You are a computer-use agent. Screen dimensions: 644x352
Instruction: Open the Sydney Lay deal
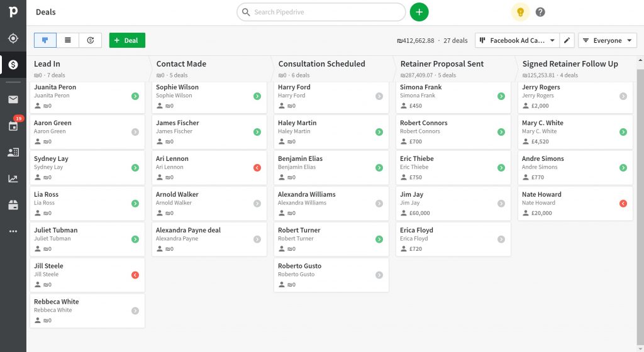tap(87, 168)
